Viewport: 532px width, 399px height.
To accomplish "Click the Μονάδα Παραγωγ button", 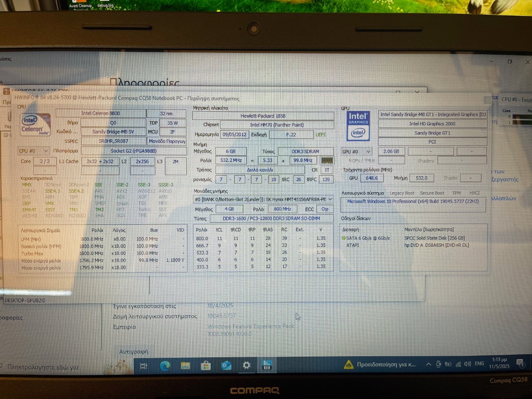I will [167, 141].
